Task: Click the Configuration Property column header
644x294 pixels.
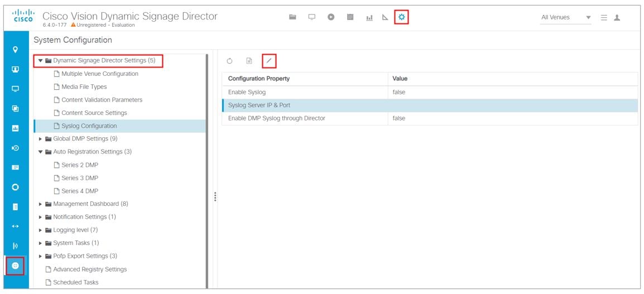Action: tap(305, 79)
